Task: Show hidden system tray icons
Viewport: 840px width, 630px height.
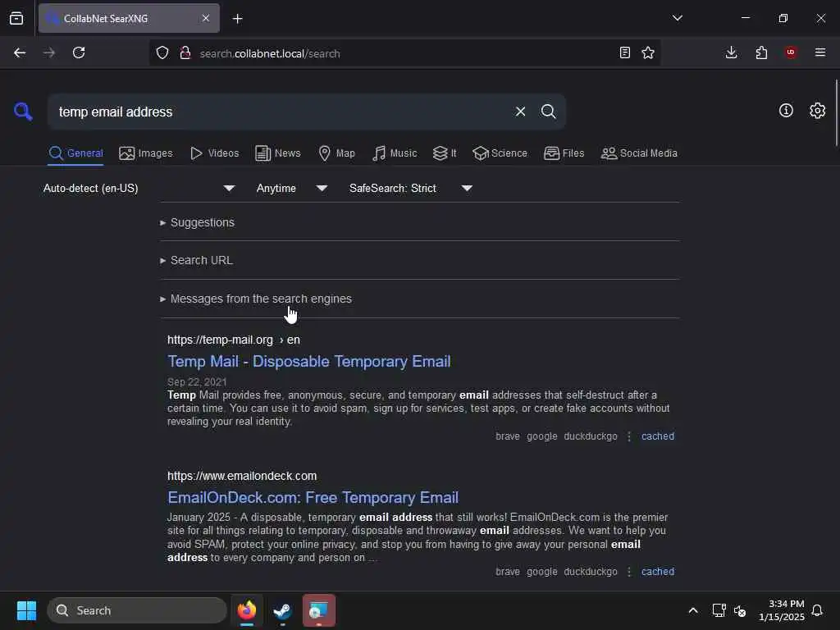Action: [692, 610]
